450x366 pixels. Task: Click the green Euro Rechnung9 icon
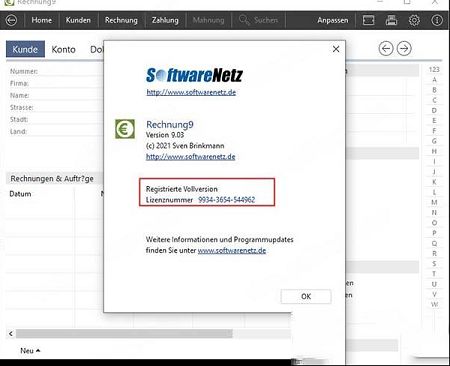[125, 129]
